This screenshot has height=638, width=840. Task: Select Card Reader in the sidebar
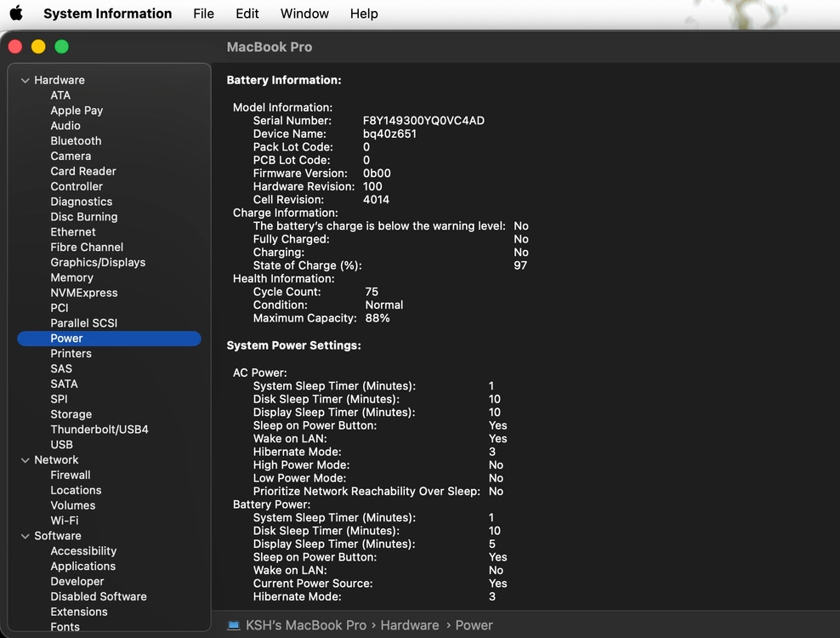(x=83, y=171)
